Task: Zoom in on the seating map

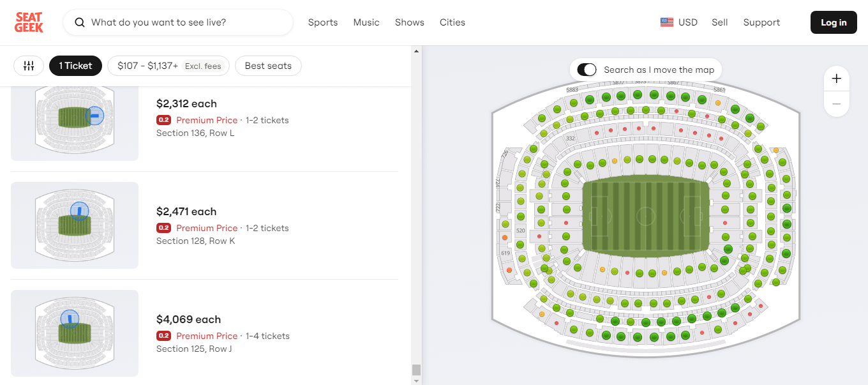Action: (837, 79)
